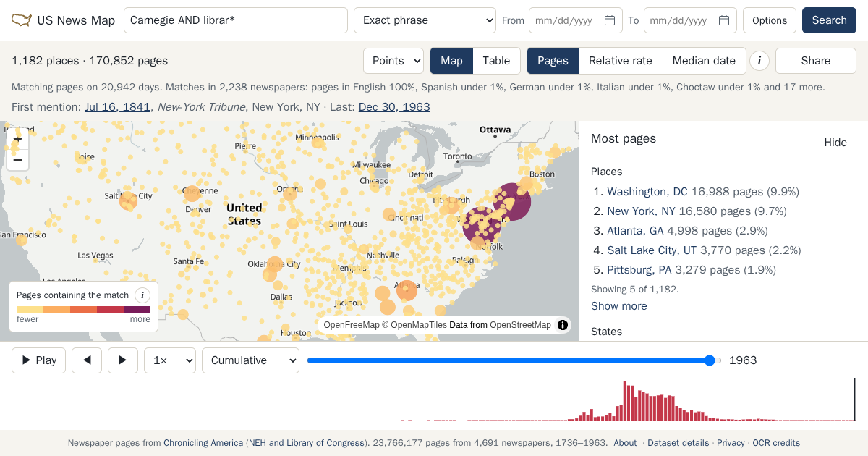This screenshot has height=456, width=868.
Task: Click the '1,182 places · 170,852 pages' summary text
Action: (x=90, y=61)
